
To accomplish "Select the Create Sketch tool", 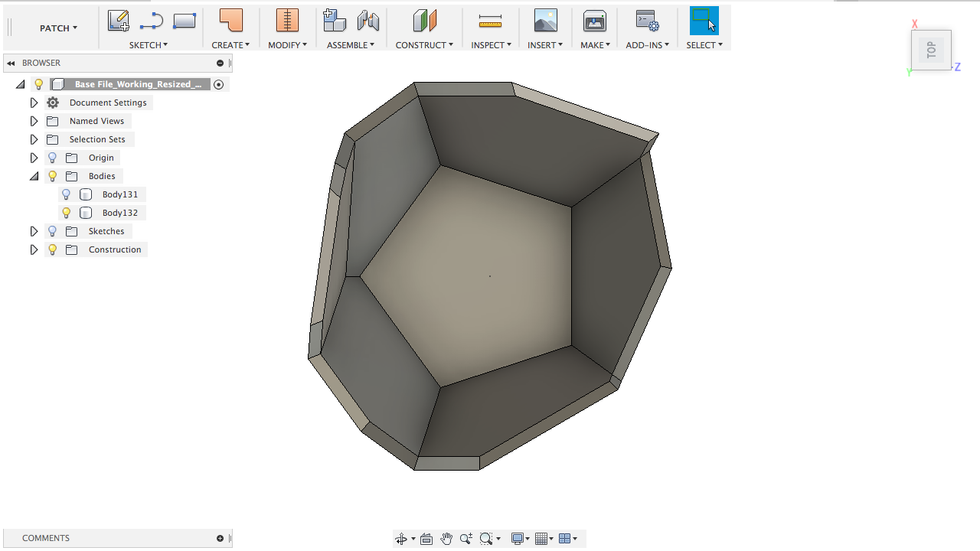I will tap(118, 21).
